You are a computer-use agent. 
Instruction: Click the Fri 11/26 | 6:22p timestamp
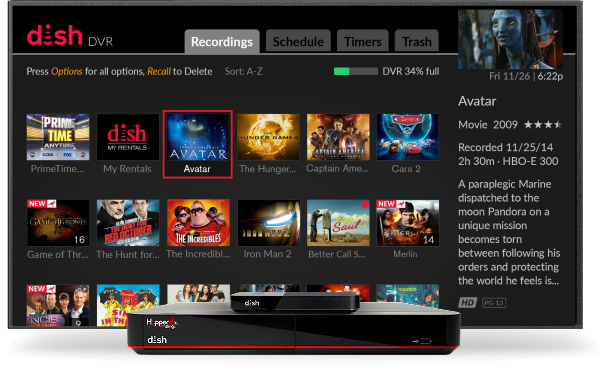click(526, 76)
